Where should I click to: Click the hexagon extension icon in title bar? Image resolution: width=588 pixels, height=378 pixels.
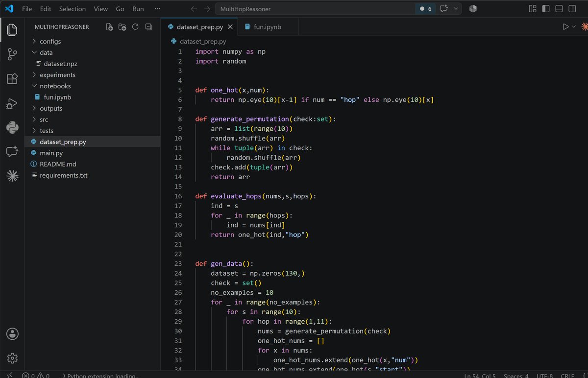(473, 9)
